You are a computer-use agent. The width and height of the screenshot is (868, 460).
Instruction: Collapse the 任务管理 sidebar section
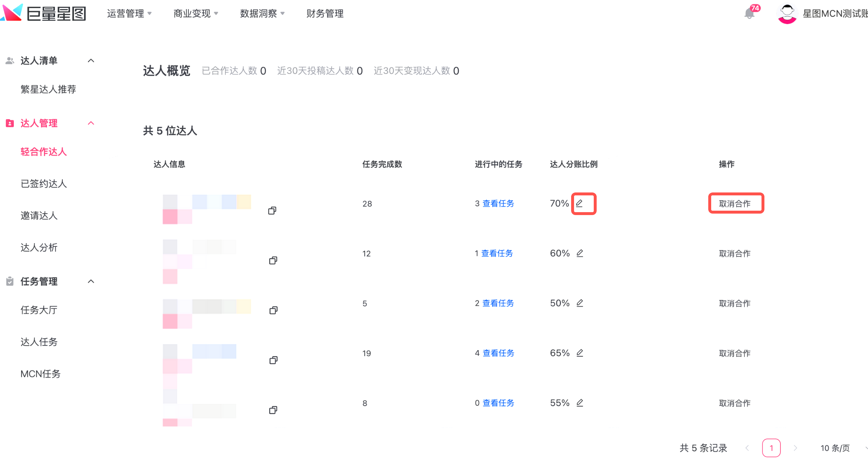pos(91,281)
